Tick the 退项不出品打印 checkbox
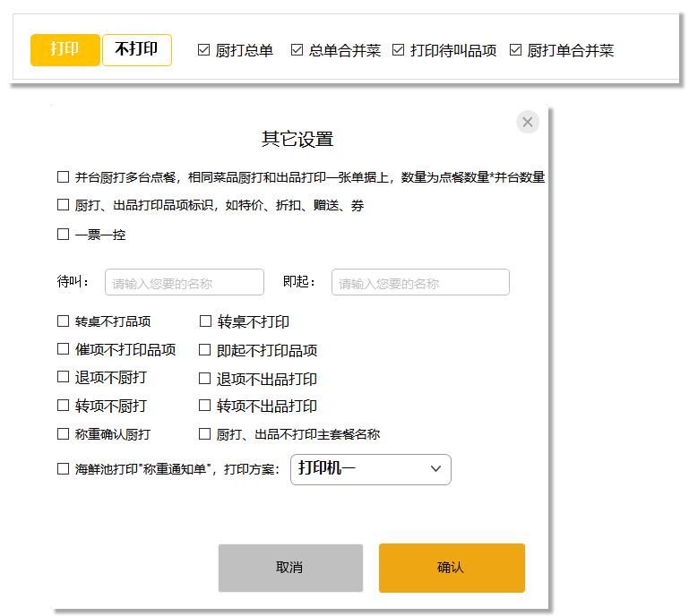 (205, 379)
